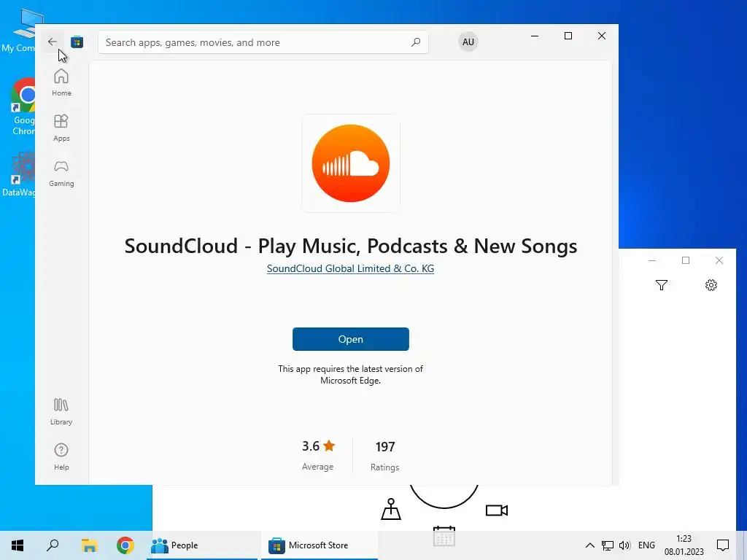Viewport: 747px width, 560px height.
Task: Switch to Microsoft Store taskbar button
Action: tap(320, 545)
